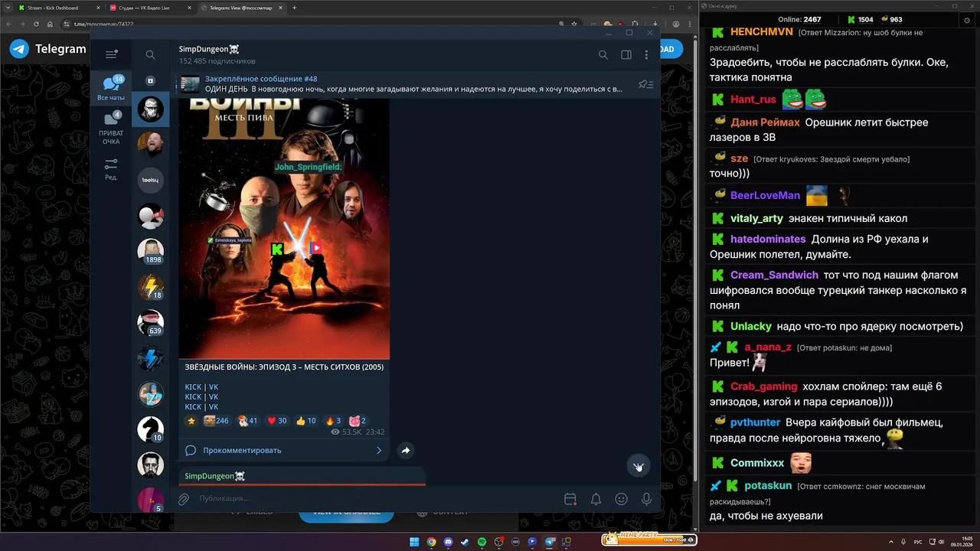The height and width of the screenshot is (551, 980).
Task: Open Spotify from the taskbar
Action: tap(482, 542)
